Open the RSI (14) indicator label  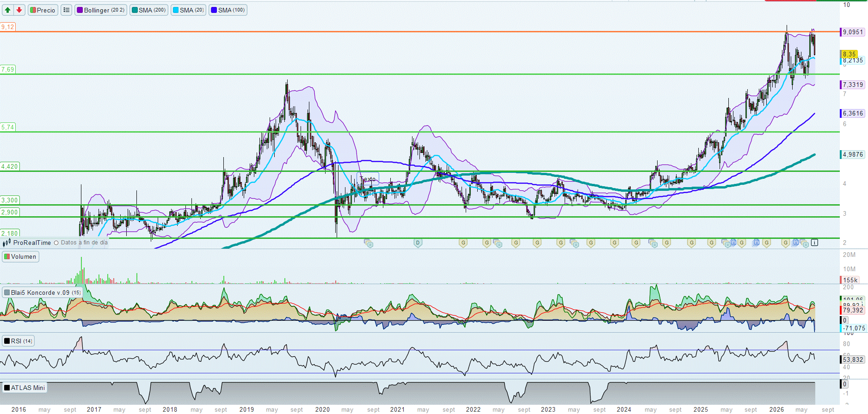(x=18, y=341)
